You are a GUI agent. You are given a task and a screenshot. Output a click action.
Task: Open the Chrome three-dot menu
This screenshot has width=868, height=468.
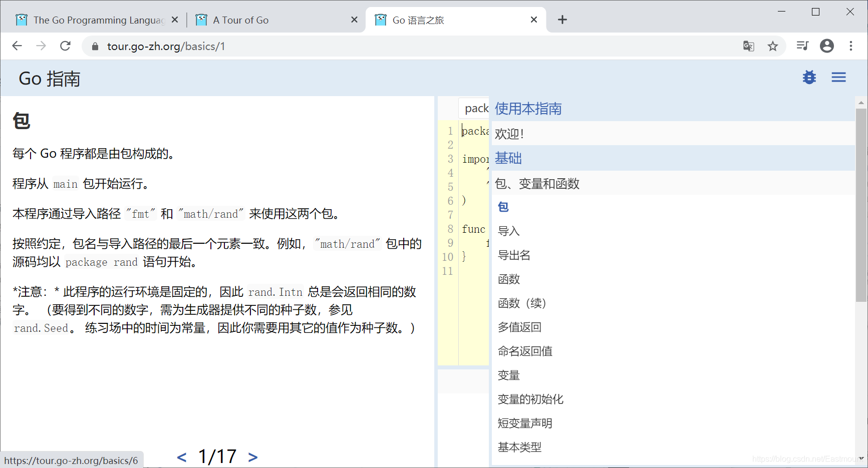pyautogui.click(x=851, y=46)
